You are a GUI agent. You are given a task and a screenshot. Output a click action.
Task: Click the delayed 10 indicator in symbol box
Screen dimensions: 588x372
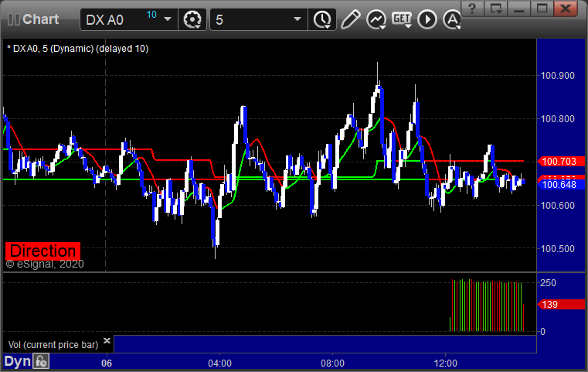(x=151, y=15)
